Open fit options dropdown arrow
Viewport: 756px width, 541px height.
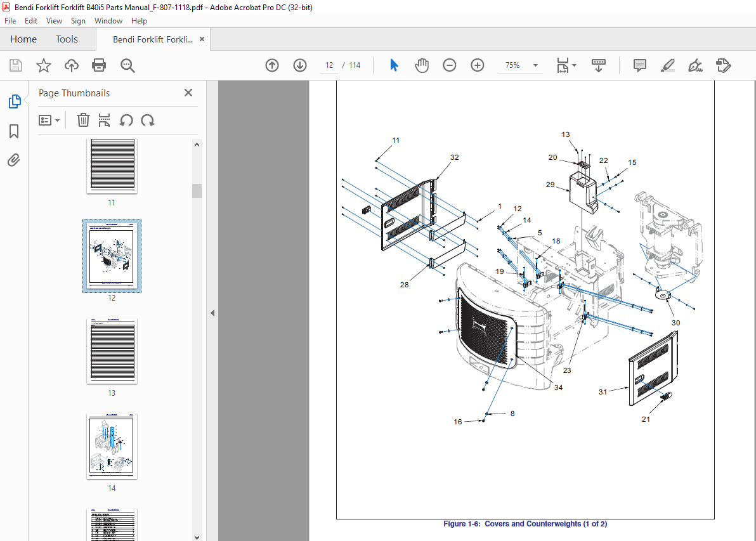click(574, 65)
